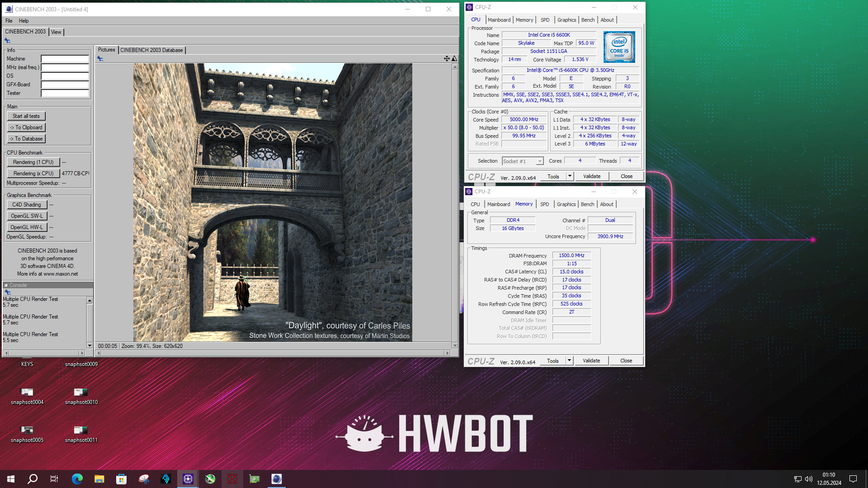
Task: Open Tools dropdown arrow in lower CPU-Z
Action: (570, 361)
